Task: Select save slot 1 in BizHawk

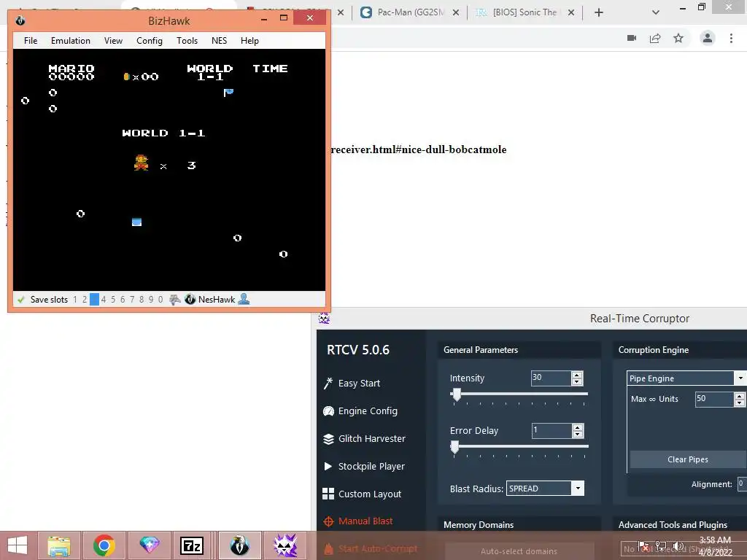Action: [x=75, y=300]
